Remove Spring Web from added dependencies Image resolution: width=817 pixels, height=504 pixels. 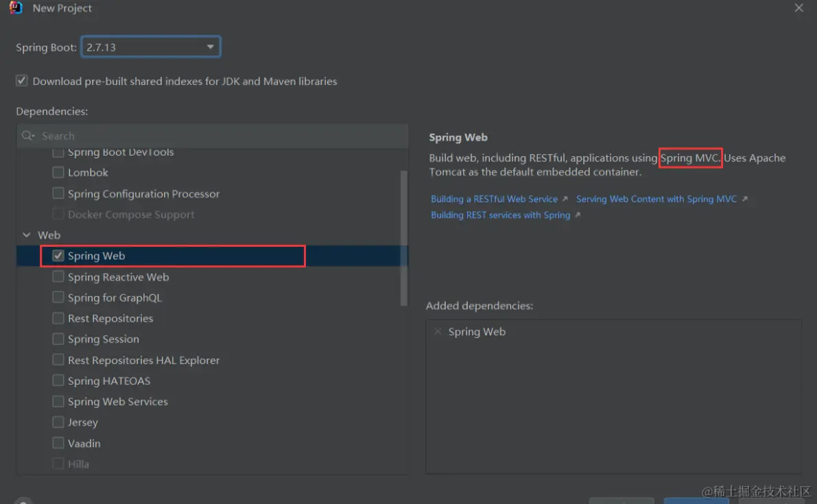[x=438, y=332]
